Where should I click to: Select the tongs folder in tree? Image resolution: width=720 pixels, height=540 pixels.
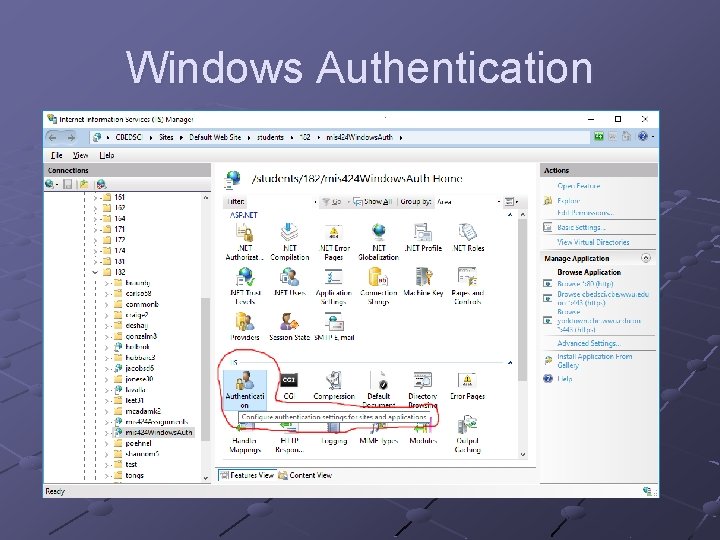click(135, 475)
